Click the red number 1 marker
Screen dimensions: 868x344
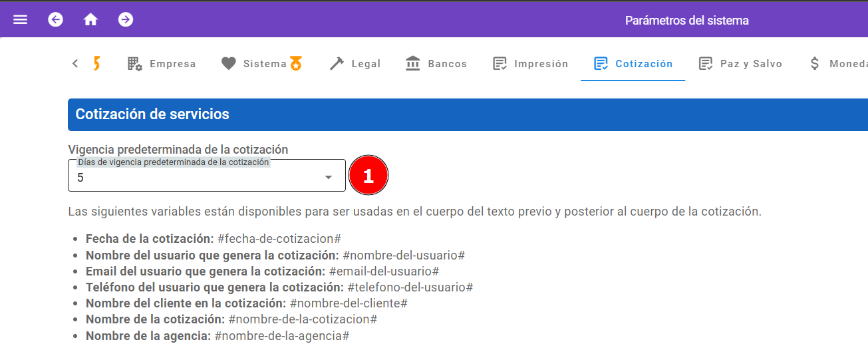coord(368,176)
